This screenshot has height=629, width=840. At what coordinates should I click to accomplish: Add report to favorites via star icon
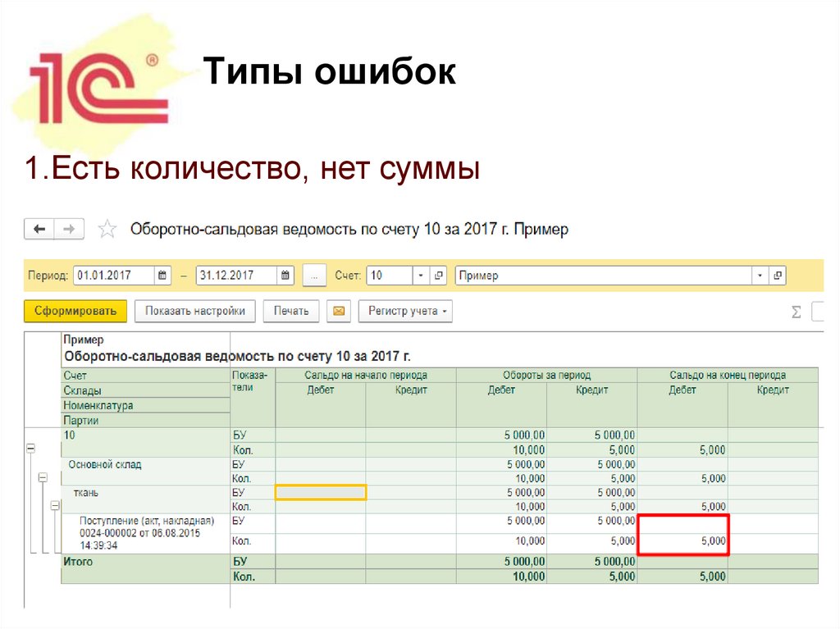(x=107, y=230)
